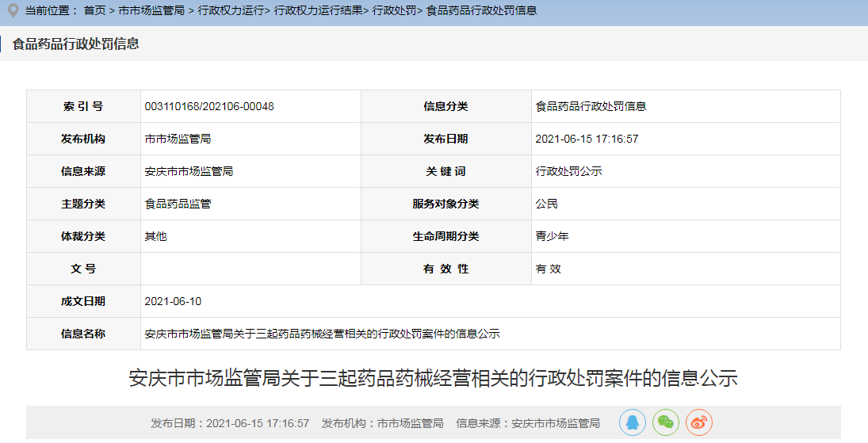Click the location pin icon before the breadcrumb
Image resolution: width=868 pixels, height=443 pixels.
click(13, 10)
